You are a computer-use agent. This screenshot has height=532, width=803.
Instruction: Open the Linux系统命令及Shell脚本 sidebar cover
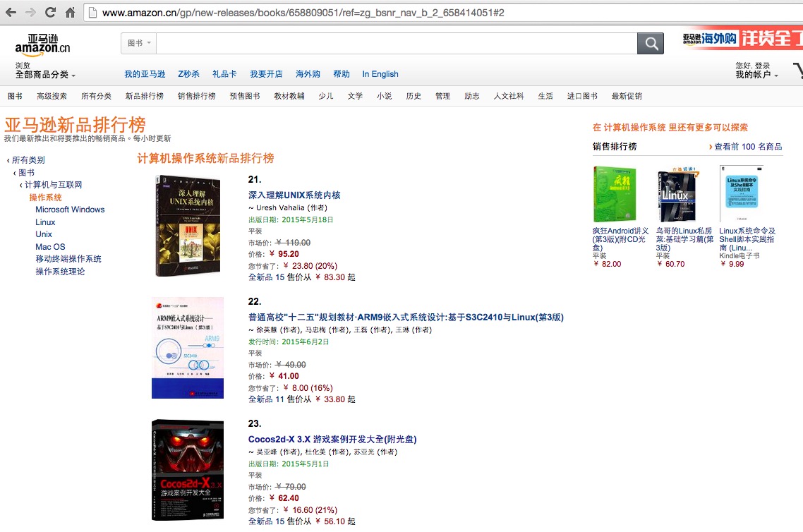742,194
